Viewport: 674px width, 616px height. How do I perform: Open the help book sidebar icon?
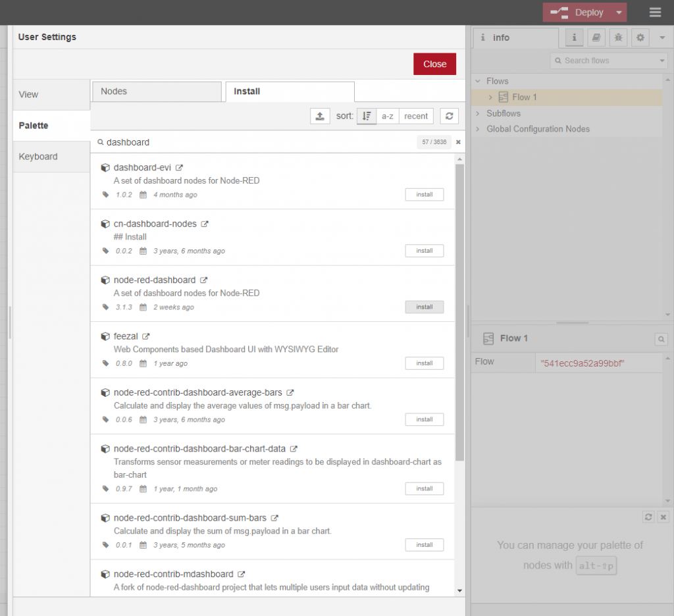(596, 38)
